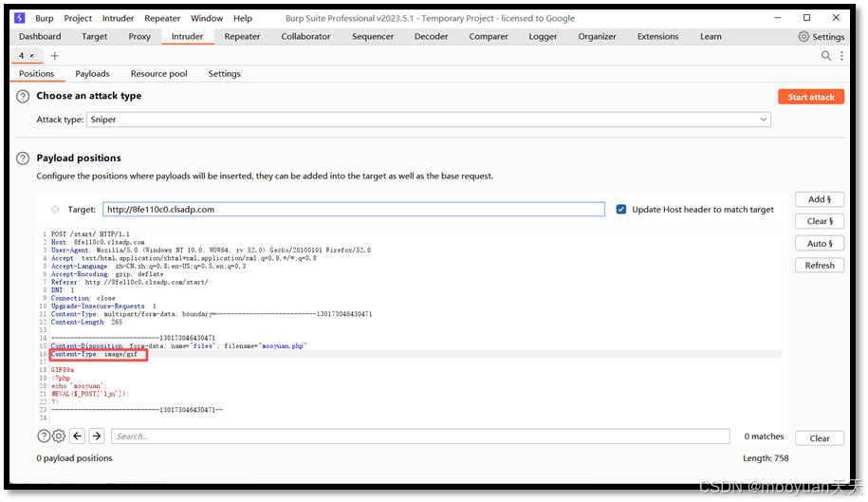The image size is (868, 502).
Task: Switch to the Target tab
Action: point(95,36)
